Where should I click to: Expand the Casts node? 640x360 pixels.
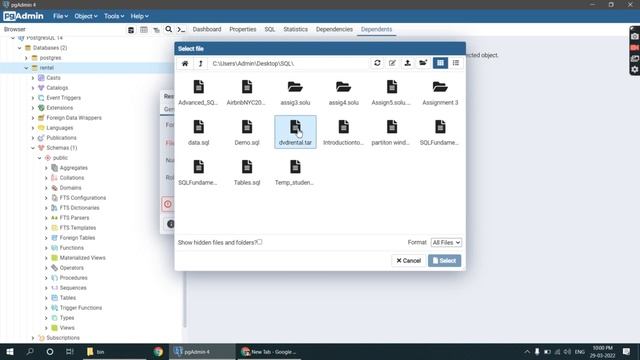coord(33,78)
